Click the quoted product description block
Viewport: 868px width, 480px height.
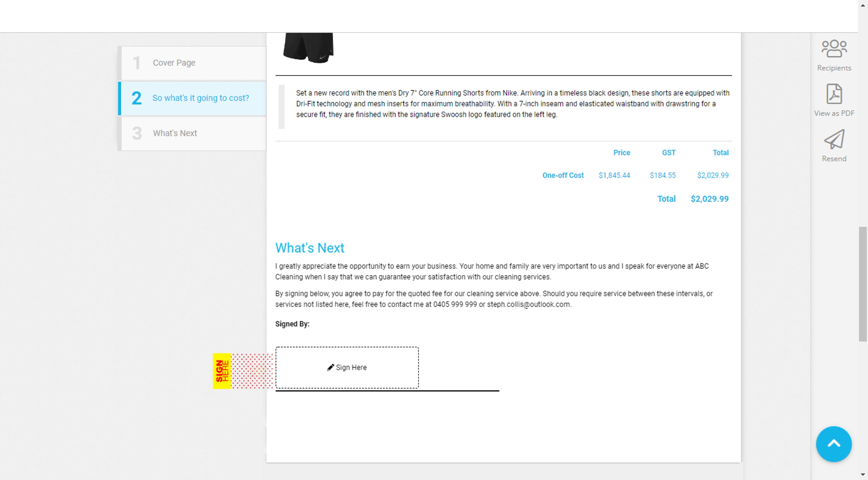coord(505,103)
